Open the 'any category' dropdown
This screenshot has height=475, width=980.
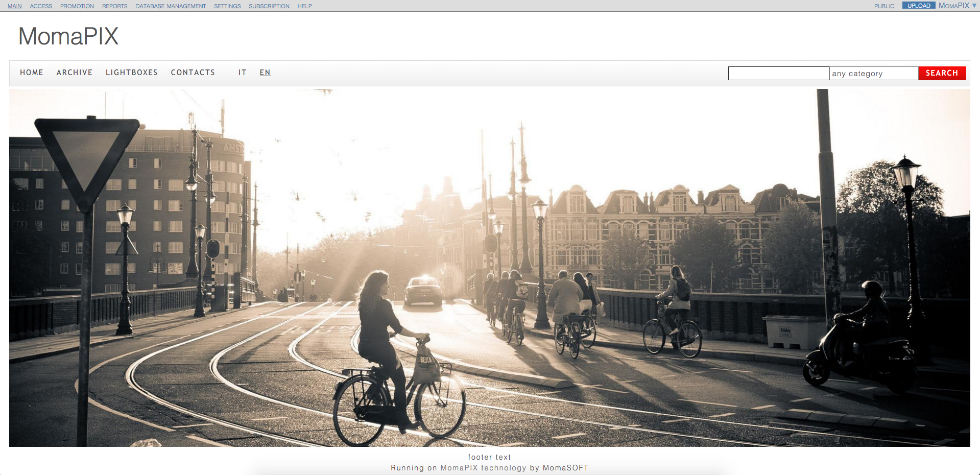click(874, 74)
